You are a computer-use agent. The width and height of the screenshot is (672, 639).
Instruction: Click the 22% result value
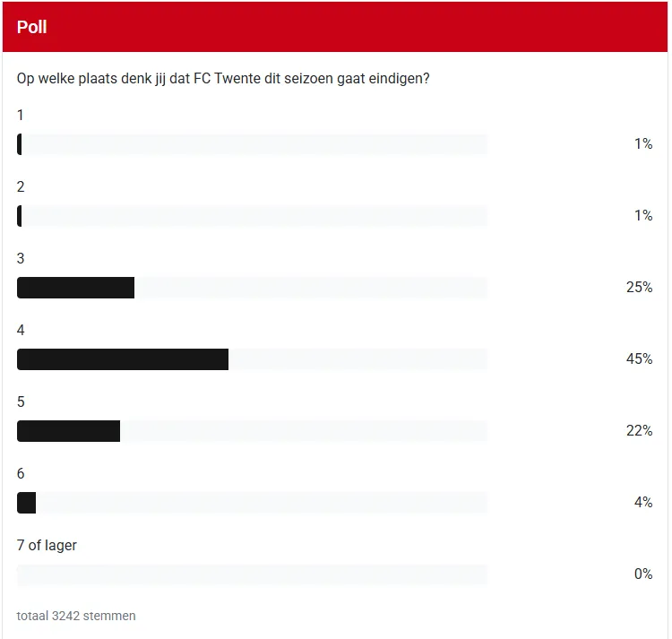[639, 431]
